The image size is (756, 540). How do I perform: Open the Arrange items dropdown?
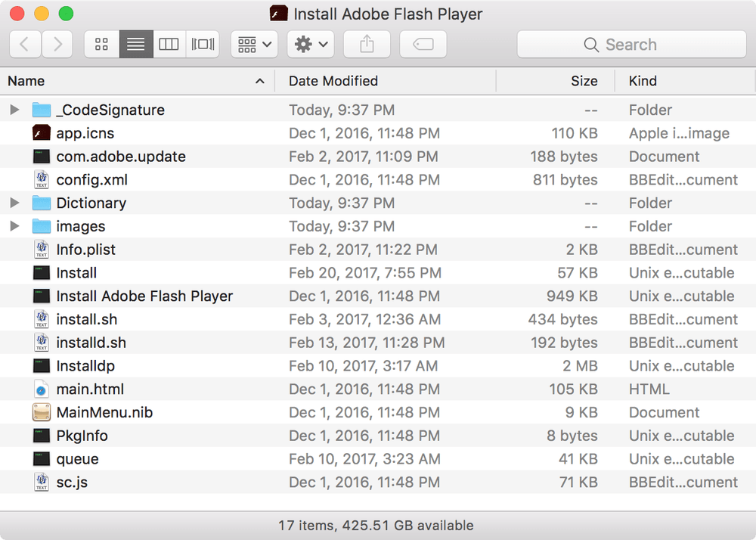(x=254, y=45)
